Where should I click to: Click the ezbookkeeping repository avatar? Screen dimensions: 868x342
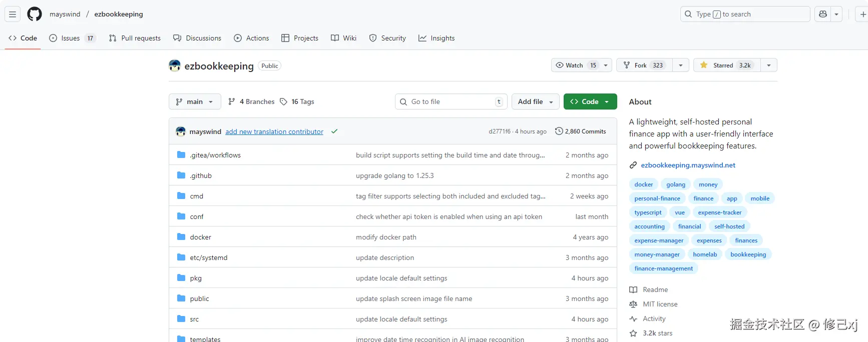175,65
